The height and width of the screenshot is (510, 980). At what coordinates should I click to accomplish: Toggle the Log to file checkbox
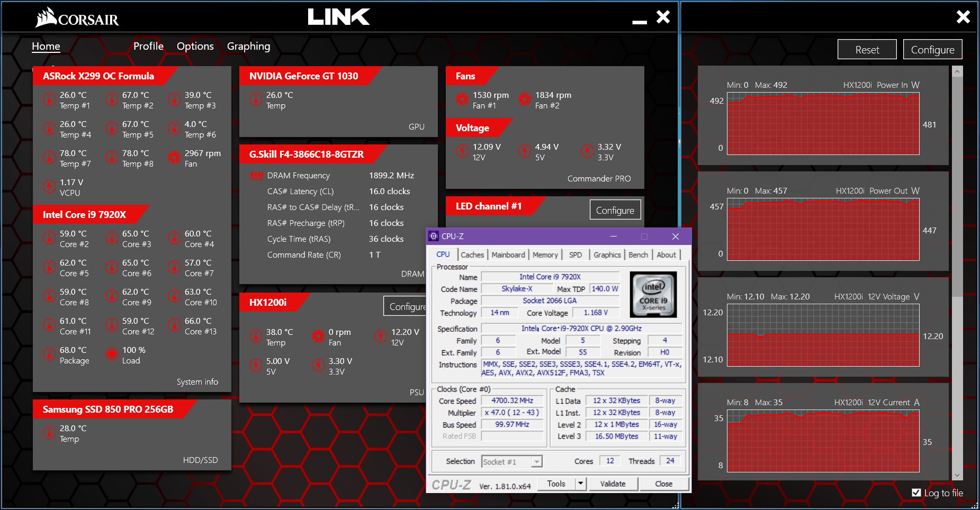(916, 493)
